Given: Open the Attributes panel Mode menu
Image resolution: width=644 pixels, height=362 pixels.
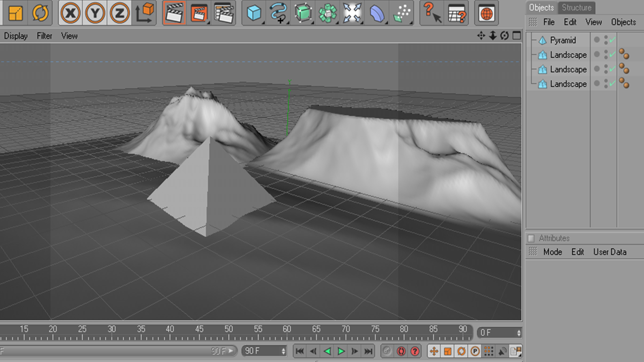Looking at the screenshot, I should (552, 252).
